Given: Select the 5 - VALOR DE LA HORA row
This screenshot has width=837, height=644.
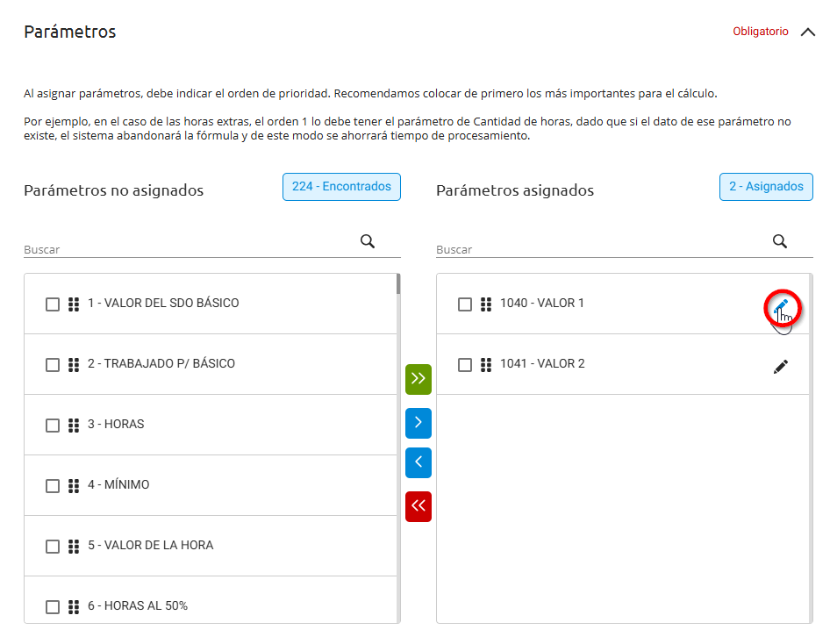Looking at the screenshot, I should pyautogui.click(x=211, y=546).
